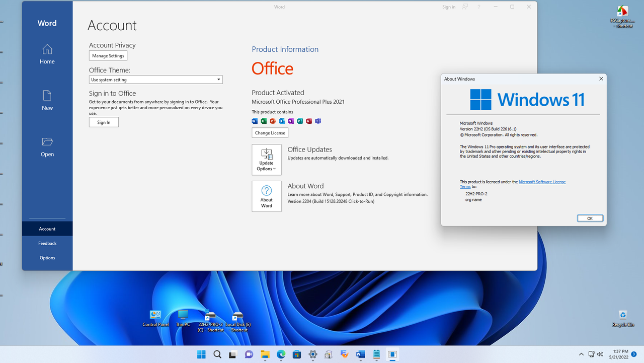
Task: Close the About Windows dialog
Action: (601, 79)
